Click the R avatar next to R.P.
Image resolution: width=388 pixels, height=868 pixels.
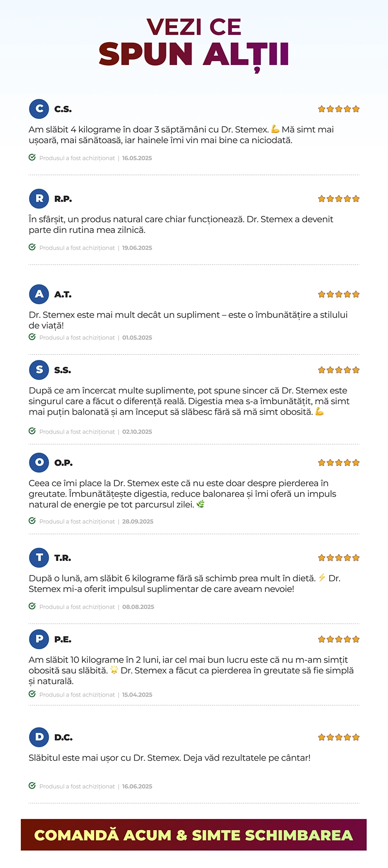39,198
